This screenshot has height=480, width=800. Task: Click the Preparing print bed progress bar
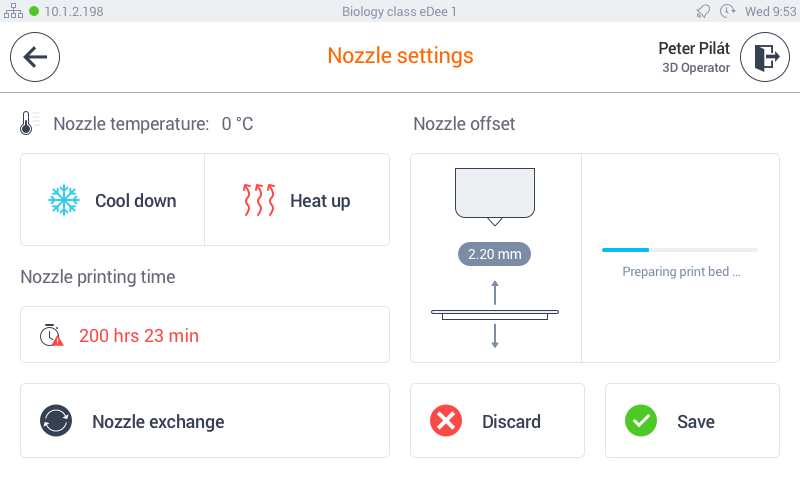pos(680,250)
